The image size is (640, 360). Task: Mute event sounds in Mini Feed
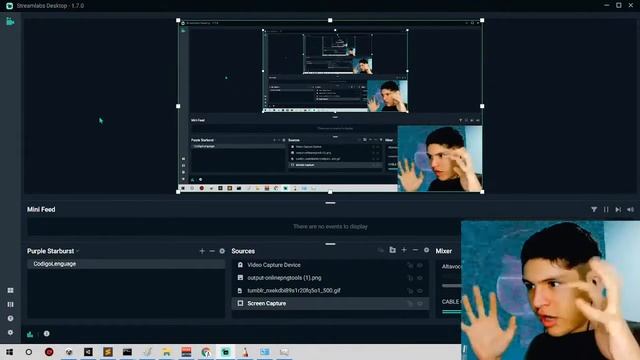(630, 209)
